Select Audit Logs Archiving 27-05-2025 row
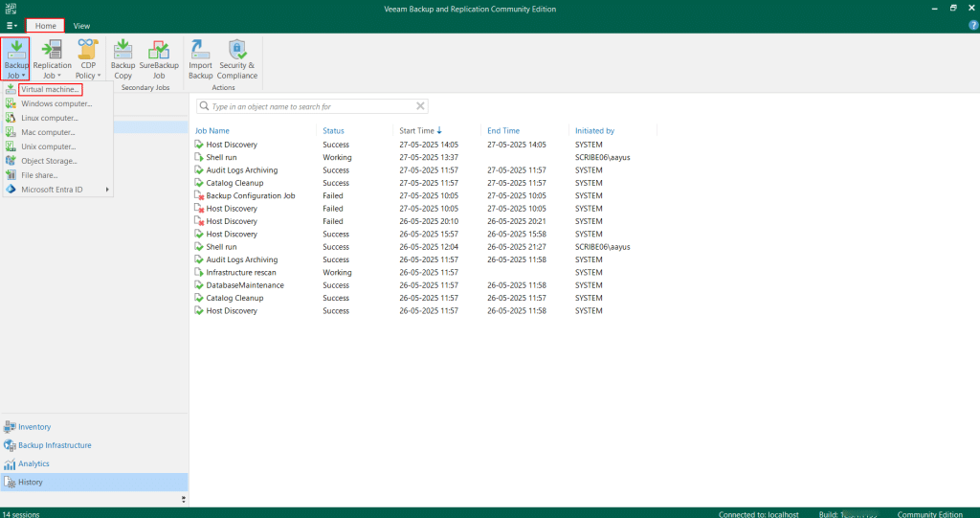 pyautogui.click(x=425, y=170)
